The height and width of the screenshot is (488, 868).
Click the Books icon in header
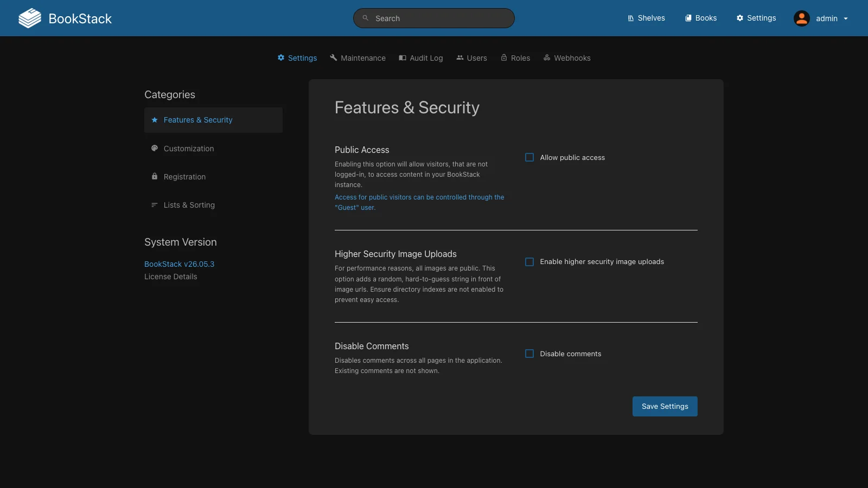click(688, 18)
